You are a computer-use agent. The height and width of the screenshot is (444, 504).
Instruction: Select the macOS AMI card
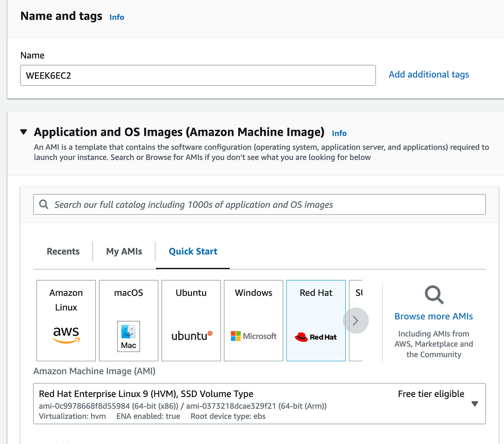128,320
